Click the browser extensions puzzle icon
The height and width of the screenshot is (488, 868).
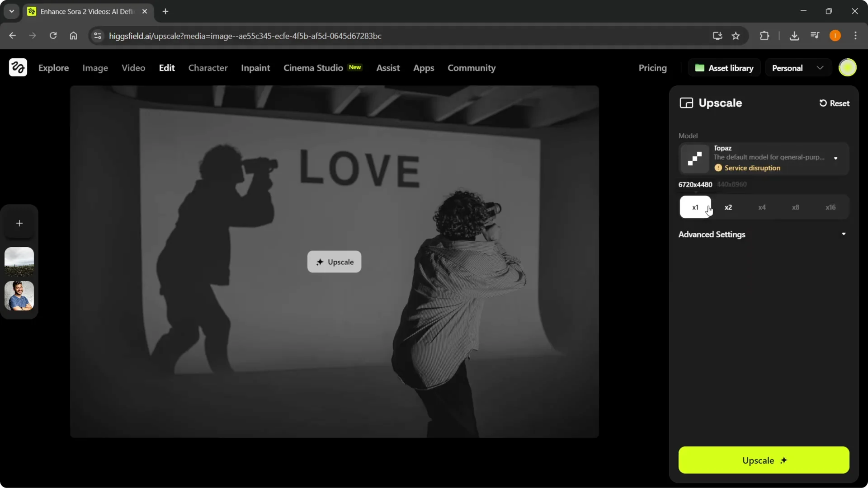coord(764,36)
